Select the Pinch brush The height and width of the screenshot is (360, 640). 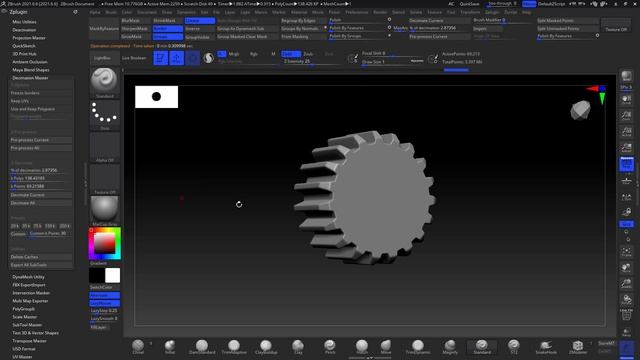pos(330,347)
